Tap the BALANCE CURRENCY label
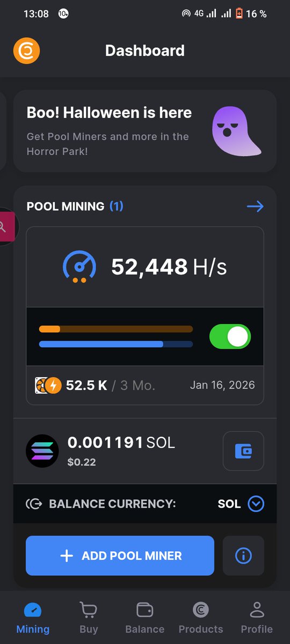290x644 pixels. (x=113, y=504)
